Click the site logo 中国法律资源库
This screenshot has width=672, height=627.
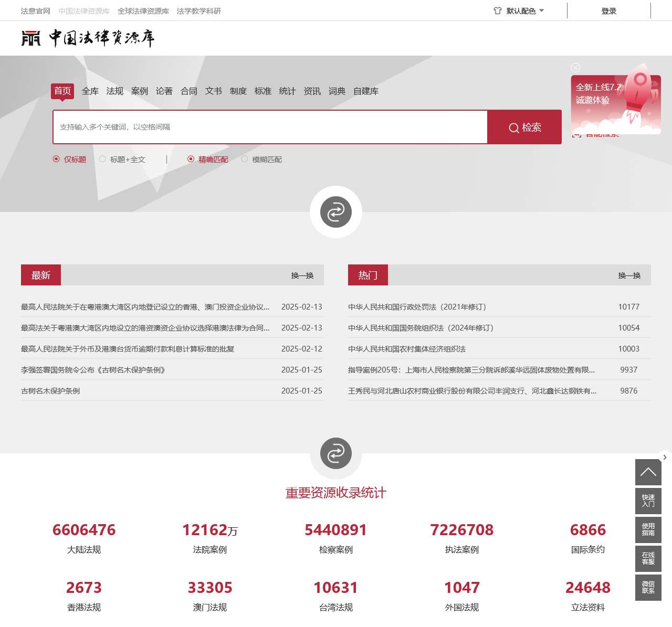click(x=88, y=38)
